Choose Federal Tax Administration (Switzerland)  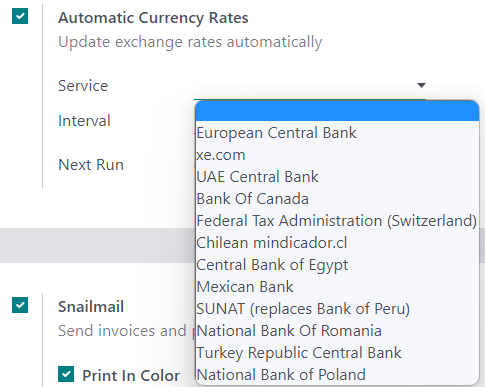coord(337,221)
